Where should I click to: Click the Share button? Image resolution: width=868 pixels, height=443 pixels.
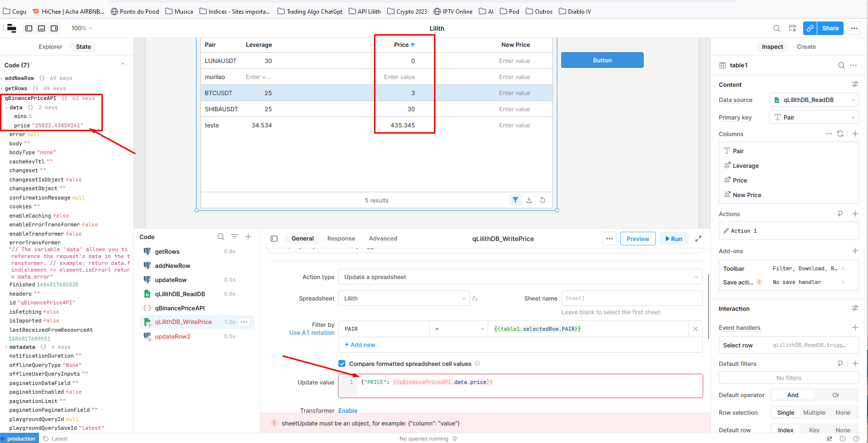click(830, 28)
